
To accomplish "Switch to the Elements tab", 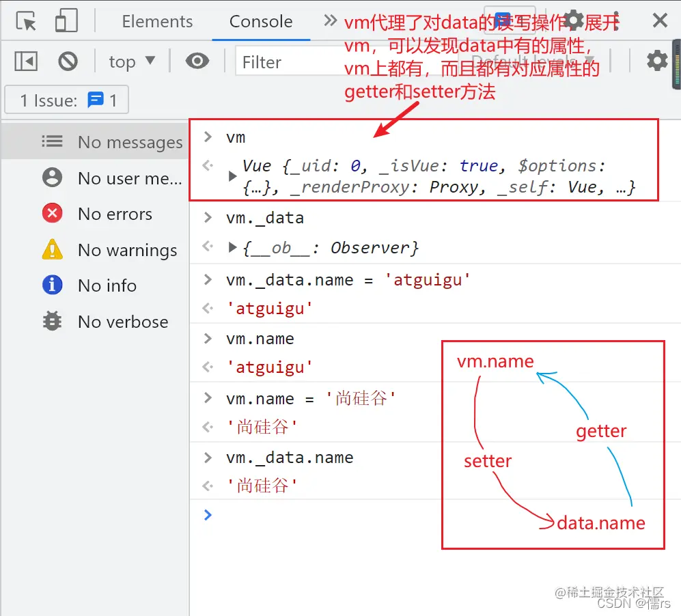I will pyautogui.click(x=157, y=21).
